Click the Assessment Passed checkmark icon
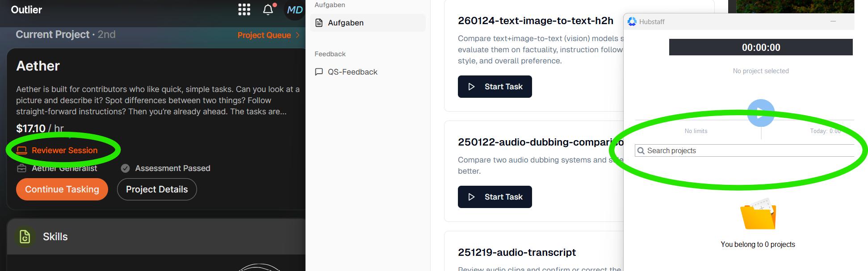 tap(126, 168)
